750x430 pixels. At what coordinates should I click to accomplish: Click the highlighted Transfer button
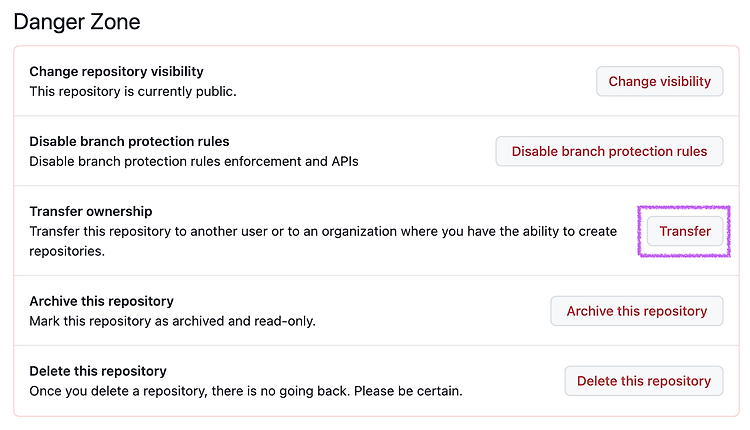tap(685, 231)
